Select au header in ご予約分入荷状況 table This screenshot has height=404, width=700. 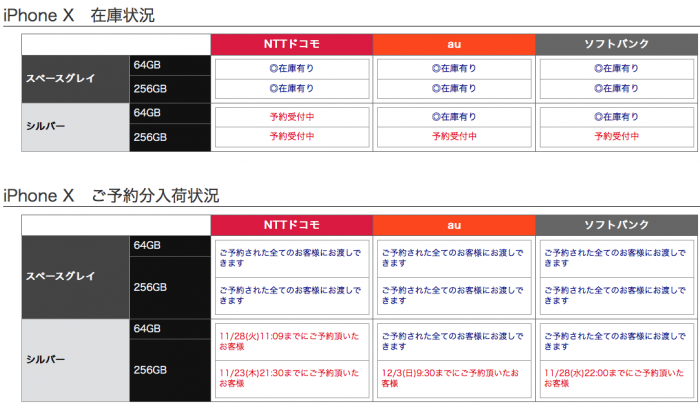tap(454, 225)
